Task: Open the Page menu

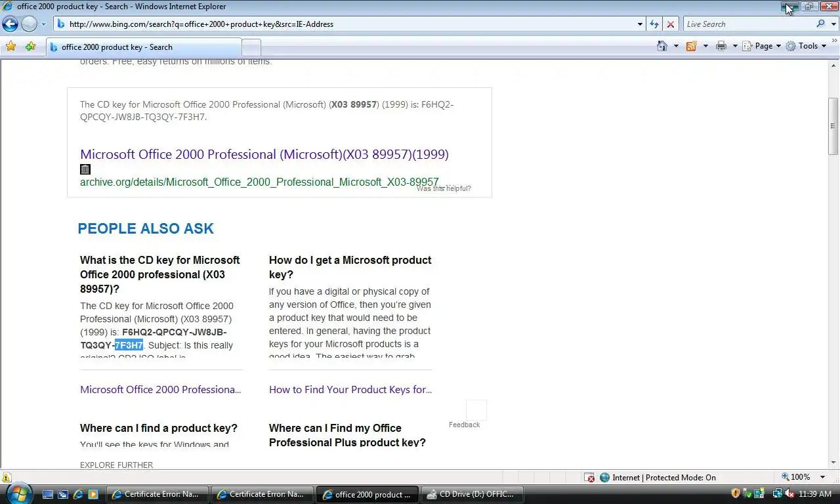Action: (761, 46)
